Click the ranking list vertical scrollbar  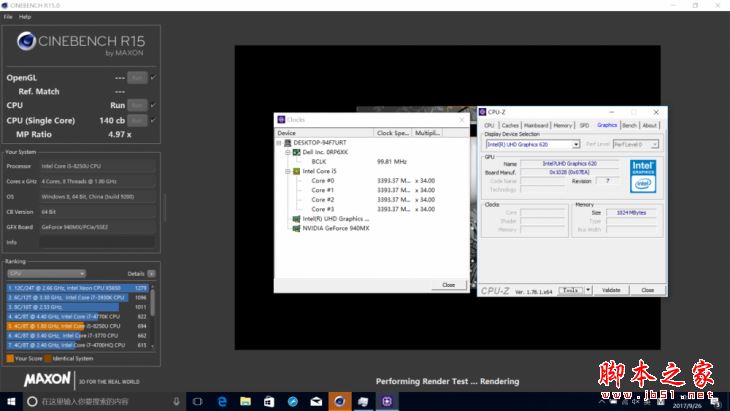[152, 317]
